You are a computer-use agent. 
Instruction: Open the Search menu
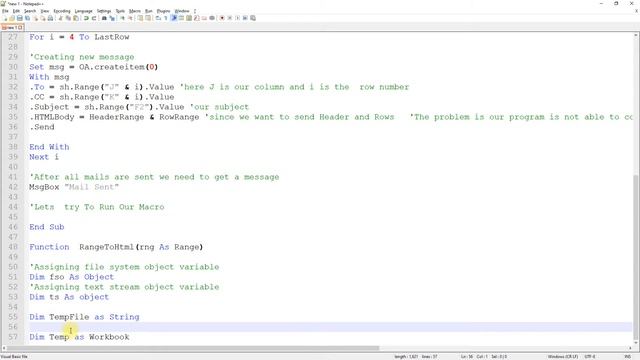(30, 11)
